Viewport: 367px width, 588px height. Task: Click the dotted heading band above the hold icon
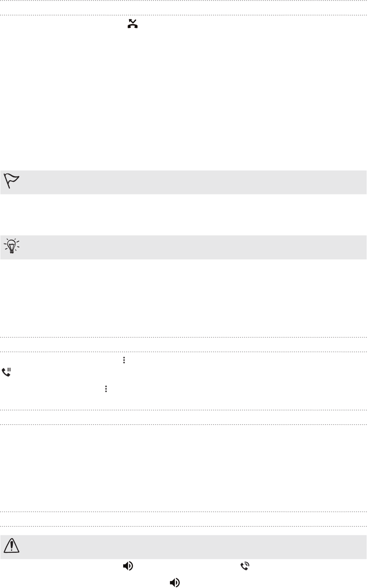coord(183,344)
